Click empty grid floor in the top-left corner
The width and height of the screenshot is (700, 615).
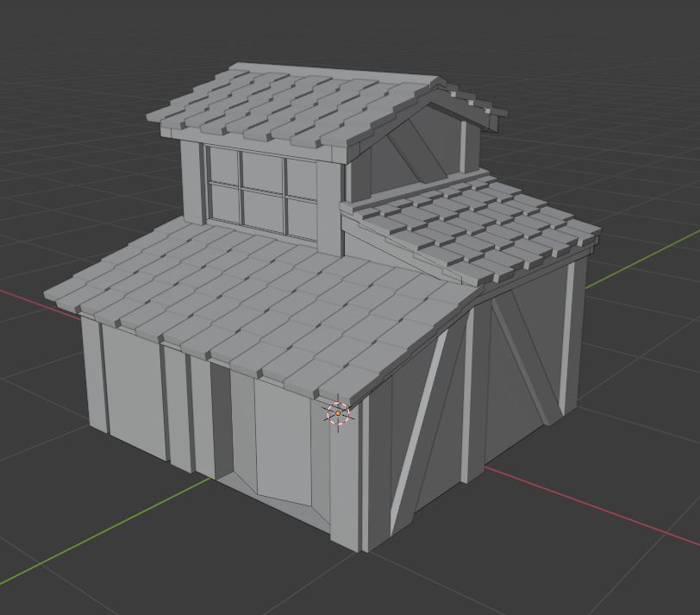(52, 52)
